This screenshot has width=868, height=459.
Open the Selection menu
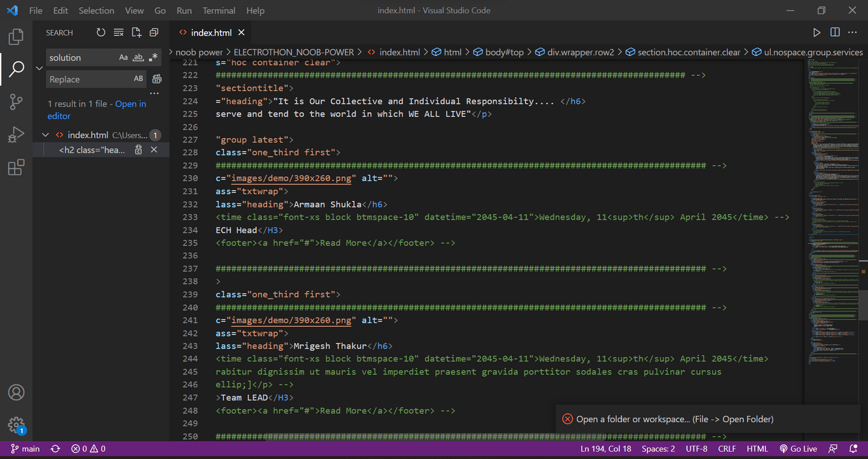click(96, 10)
